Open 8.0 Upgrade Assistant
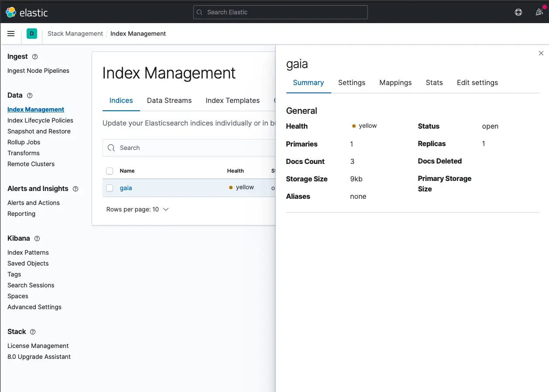 [39, 357]
